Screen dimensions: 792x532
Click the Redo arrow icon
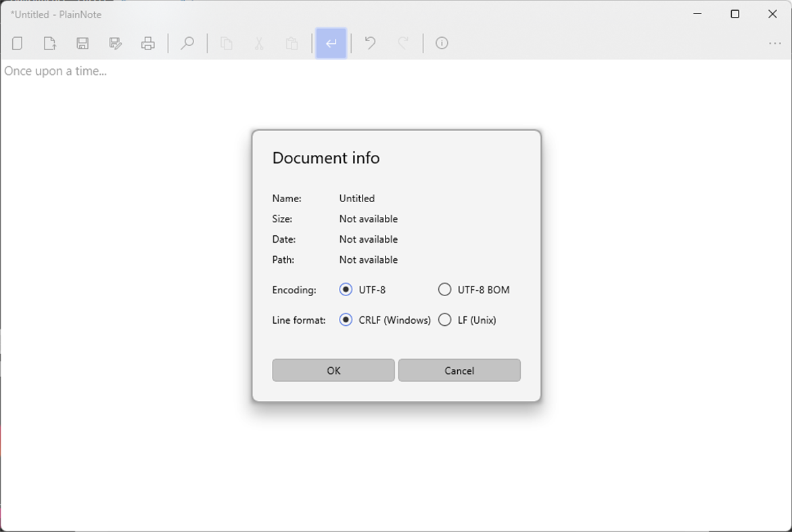point(403,43)
